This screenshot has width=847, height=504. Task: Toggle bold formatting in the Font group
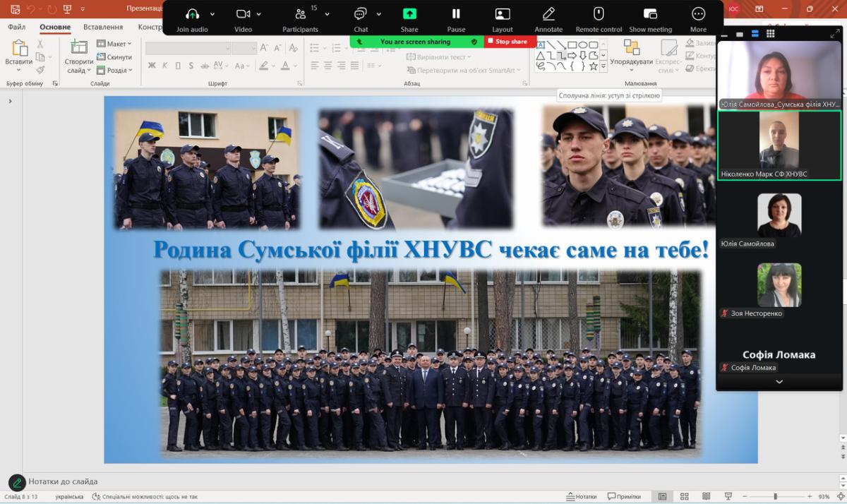point(152,66)
